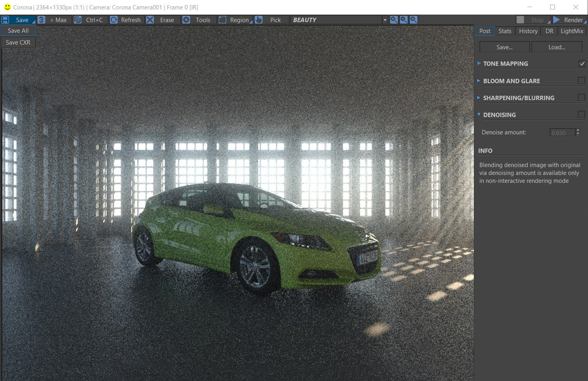Click the Load... post settings button

pyautogui.click(x=557, y=47)
